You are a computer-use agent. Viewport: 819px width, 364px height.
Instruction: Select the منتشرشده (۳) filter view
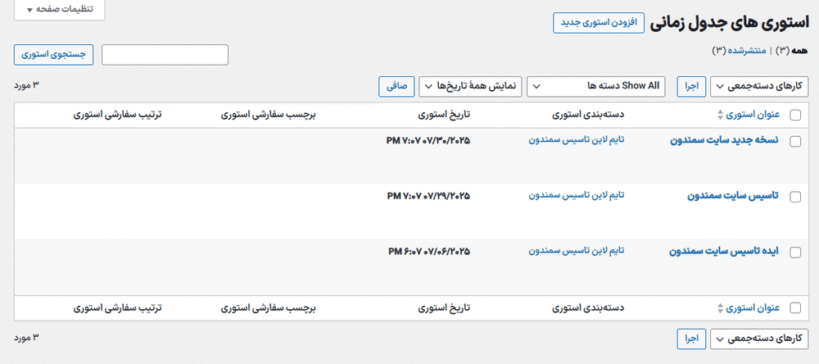click(739, 51)
